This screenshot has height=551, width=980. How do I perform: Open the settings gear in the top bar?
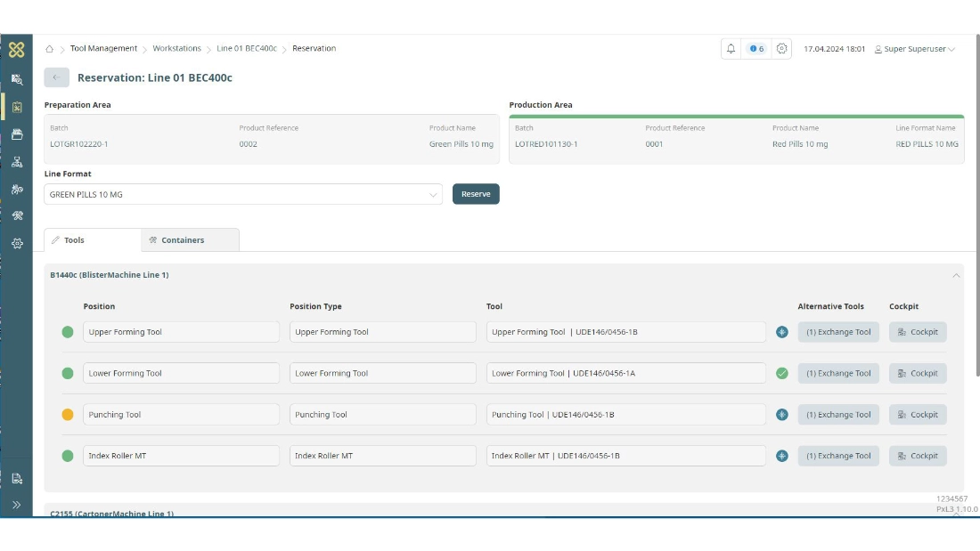pos(781,48)
